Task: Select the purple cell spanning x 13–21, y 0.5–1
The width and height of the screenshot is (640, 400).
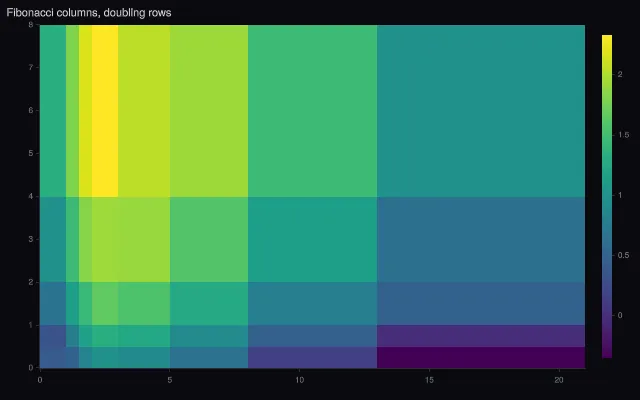Action: [481, 336]
